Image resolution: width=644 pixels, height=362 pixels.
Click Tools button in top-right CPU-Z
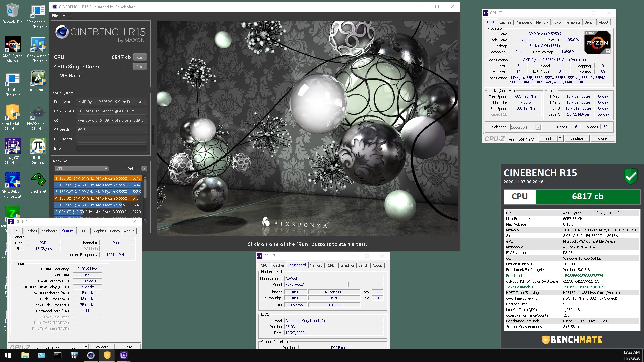point(548,138)
